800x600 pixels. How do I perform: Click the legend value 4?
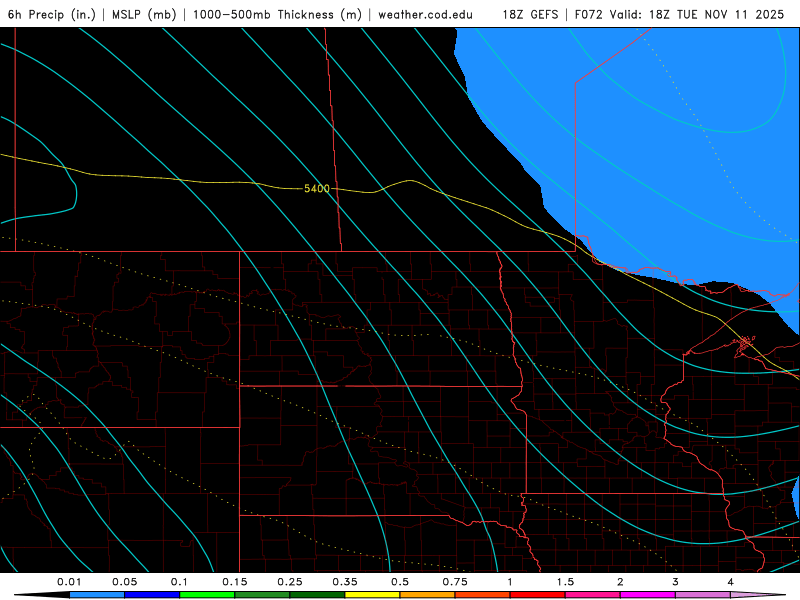point(730,582)
